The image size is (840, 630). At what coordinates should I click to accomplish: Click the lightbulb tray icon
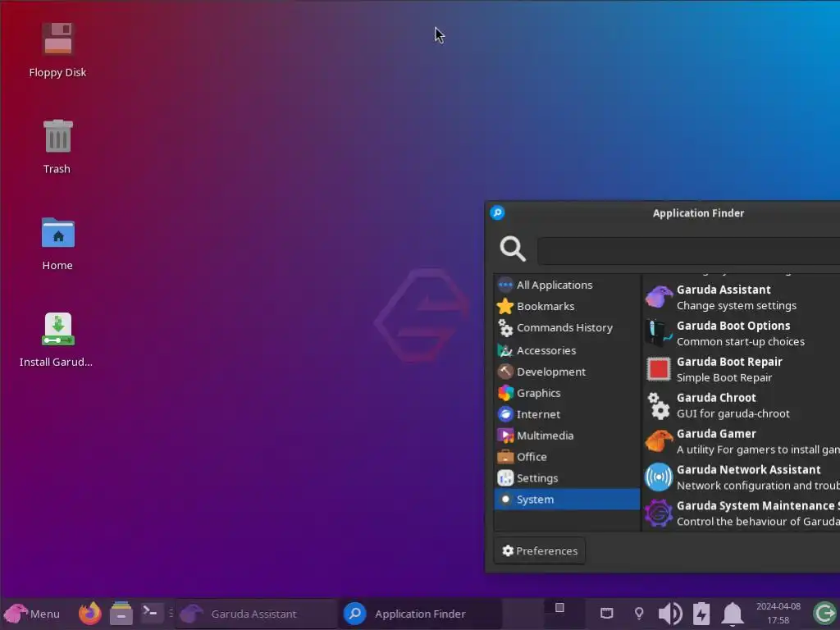(x=638, y=614)
